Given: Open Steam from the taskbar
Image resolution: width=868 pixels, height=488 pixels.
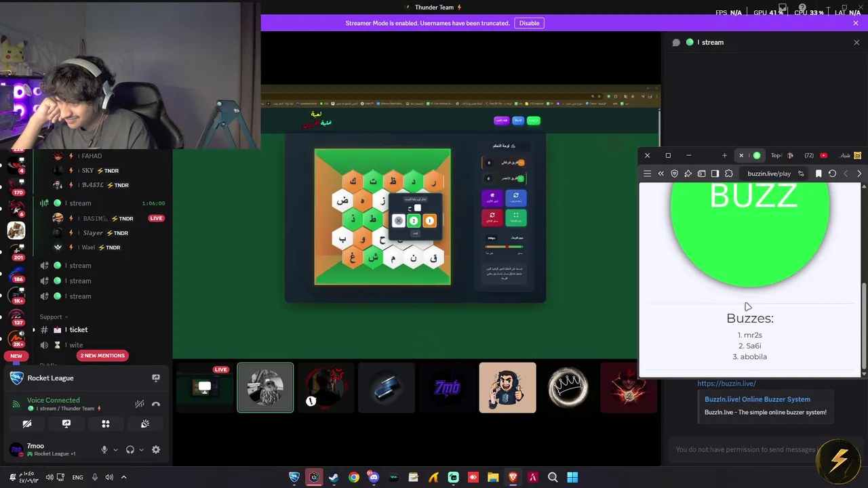Looking at the screenshot, I should 334,477.
